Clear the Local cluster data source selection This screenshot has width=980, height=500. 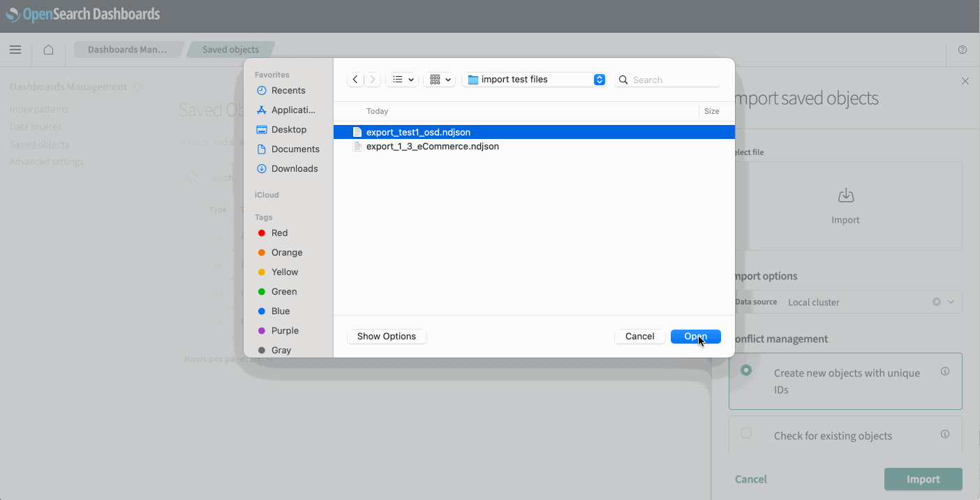[936, 301]
